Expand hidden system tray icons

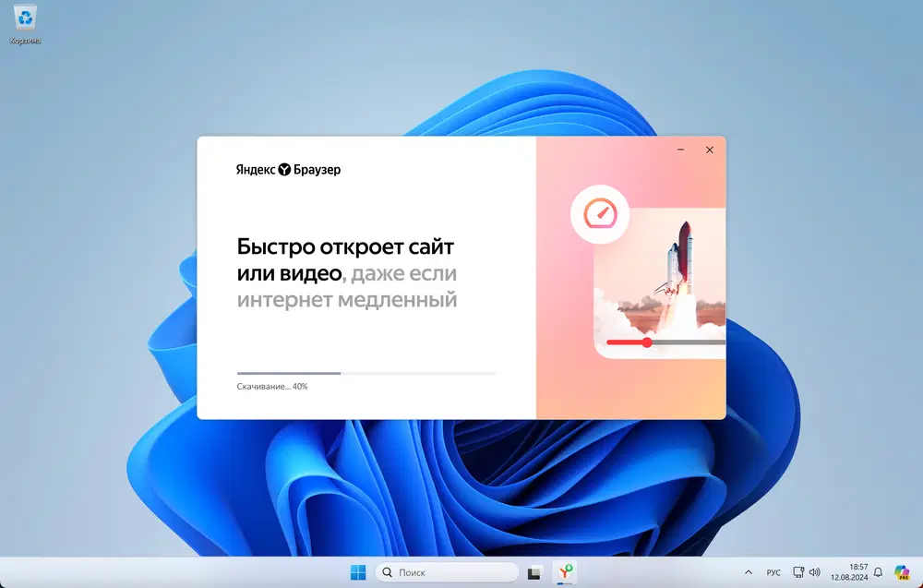click(x=749, y=572)
